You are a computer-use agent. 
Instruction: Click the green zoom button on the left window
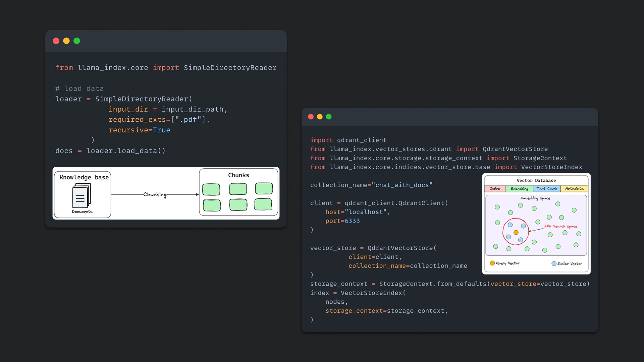[77, 41]
